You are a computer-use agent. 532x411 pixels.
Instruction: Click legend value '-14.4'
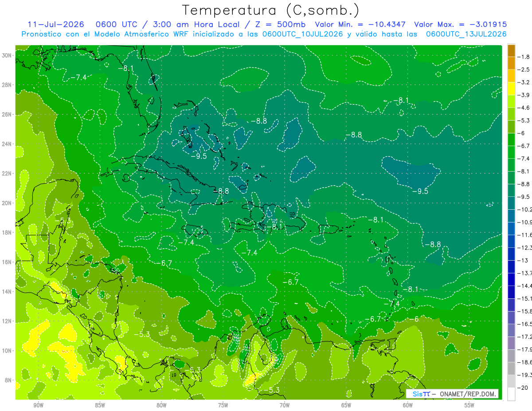tap(525, 286)
